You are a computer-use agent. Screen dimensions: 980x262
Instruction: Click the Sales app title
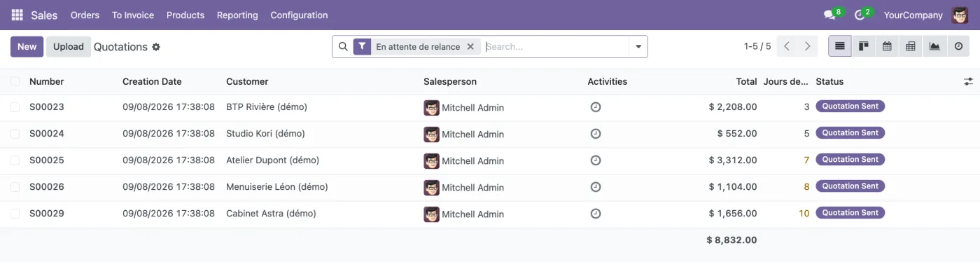coord(44,15)
